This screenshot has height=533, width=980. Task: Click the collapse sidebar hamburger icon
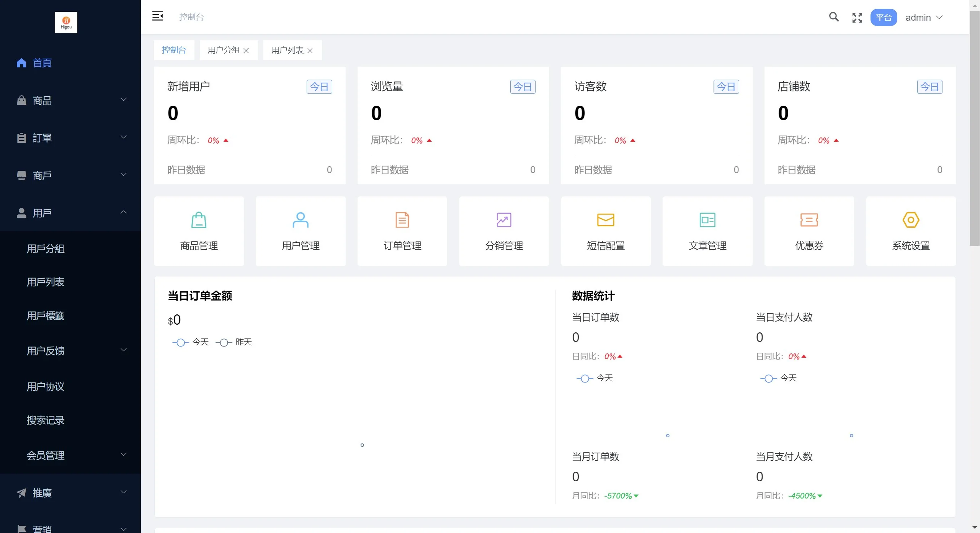(157, 16)
